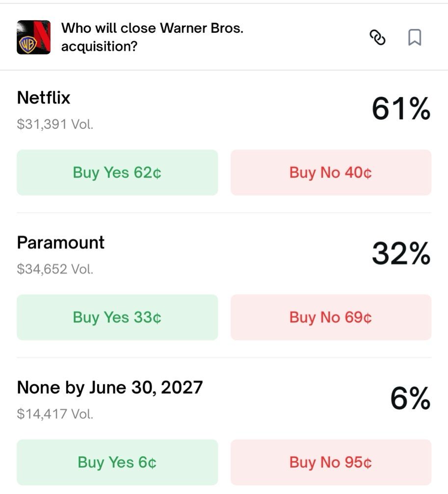This screenshot has height=494, width=448.
Task: Buy No on Netflix at 40¢
Action: [x=331, y=173]
